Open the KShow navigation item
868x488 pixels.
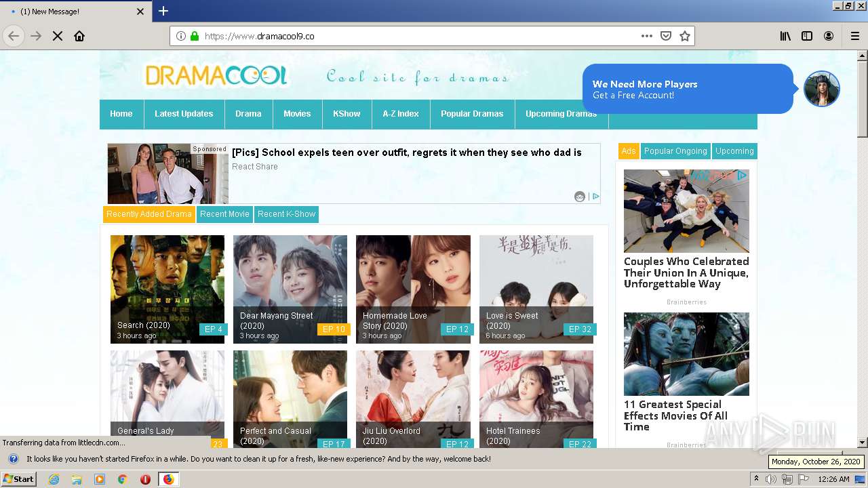[347, 114]
